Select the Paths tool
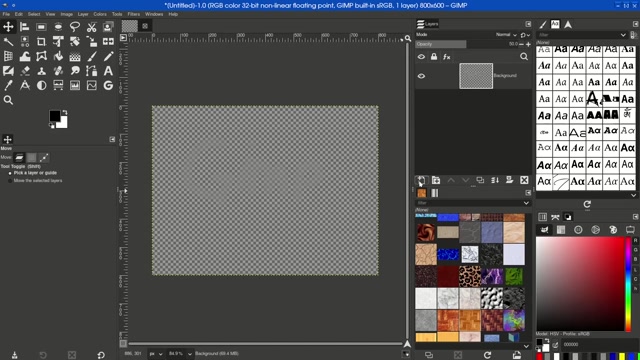Viewport: 640px width, 360px height. click(x=91, y=71)
